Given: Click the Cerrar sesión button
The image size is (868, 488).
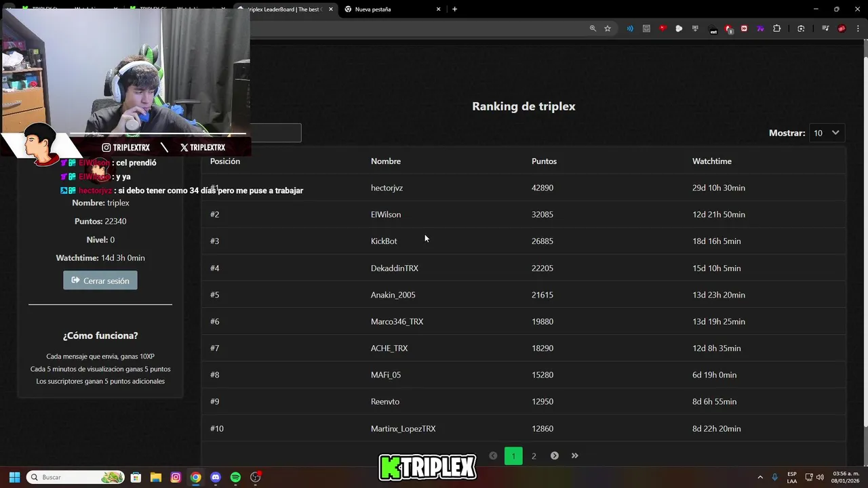Looking at the screenshot, I should pos(100,281).
